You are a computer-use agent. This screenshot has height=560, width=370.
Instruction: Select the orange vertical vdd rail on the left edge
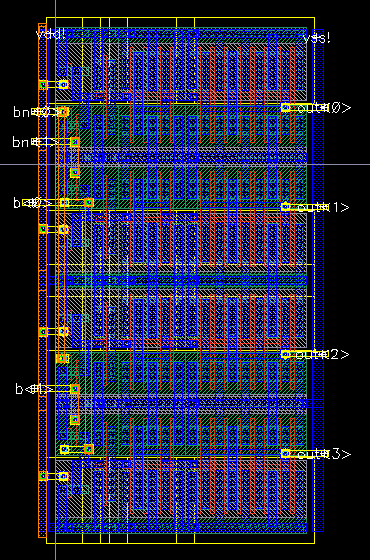[42, 280]
